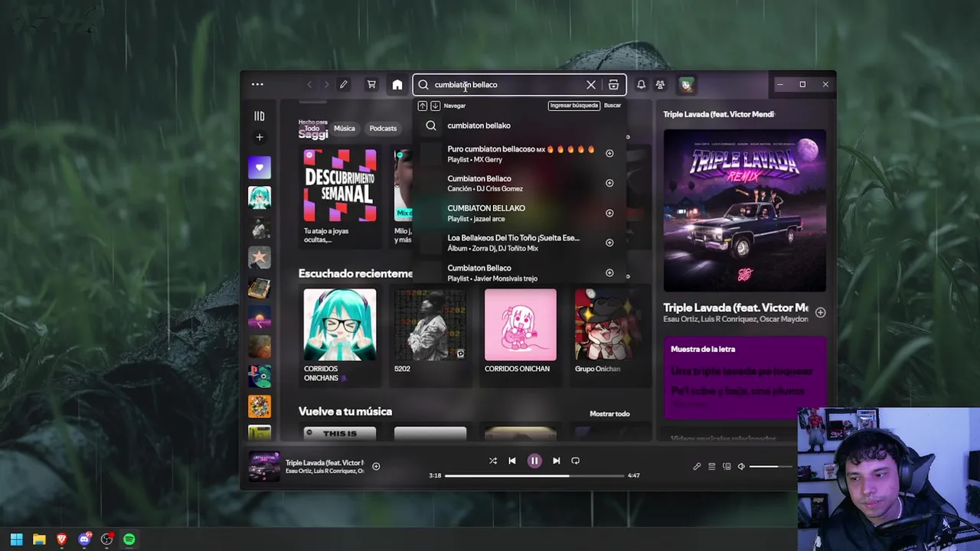Open Liked Songs purple heart in sidebar

click(x=260, y=168)
